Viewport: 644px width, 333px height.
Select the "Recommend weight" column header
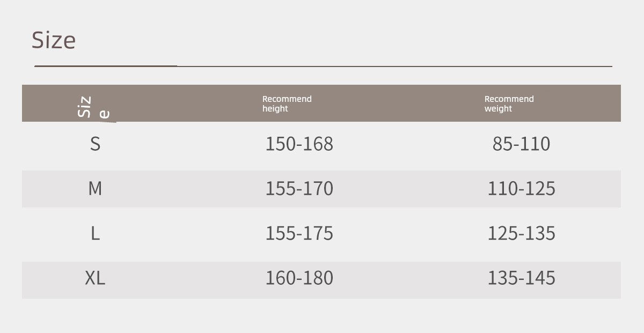tap(509, 103)
